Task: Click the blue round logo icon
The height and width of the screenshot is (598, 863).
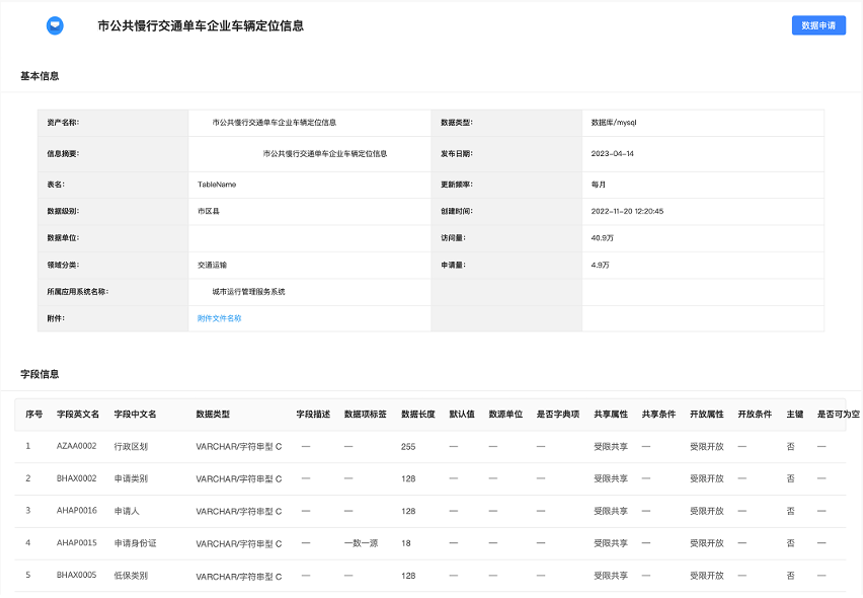Action: pos(55,25)
